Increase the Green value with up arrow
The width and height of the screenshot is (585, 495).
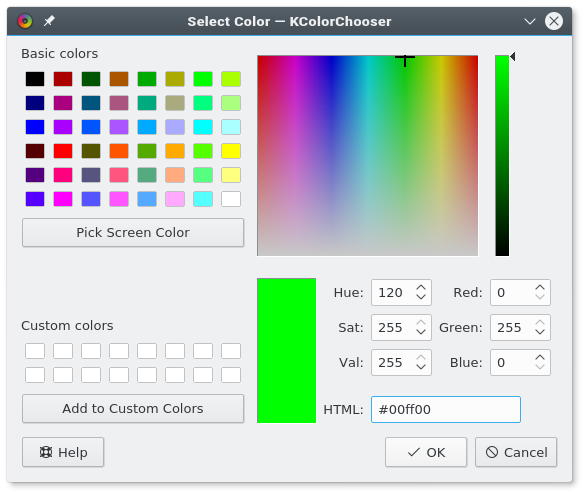coord(540,322)
